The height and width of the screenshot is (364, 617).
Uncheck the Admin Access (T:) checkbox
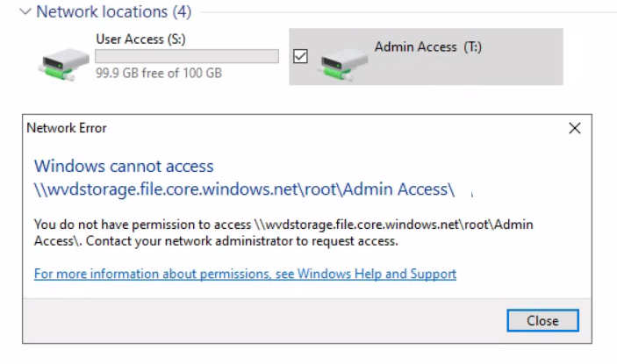300,56
